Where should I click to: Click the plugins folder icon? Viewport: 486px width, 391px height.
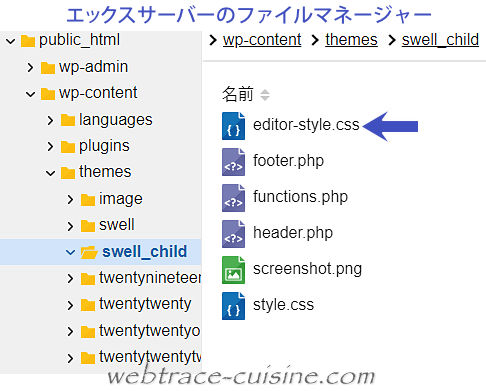[68, 146]
